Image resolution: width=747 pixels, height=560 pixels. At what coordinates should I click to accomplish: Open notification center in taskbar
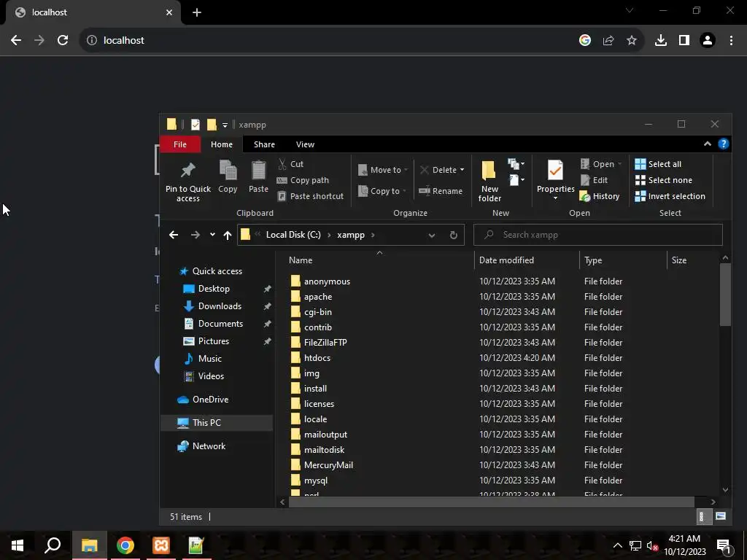(724, 546)
